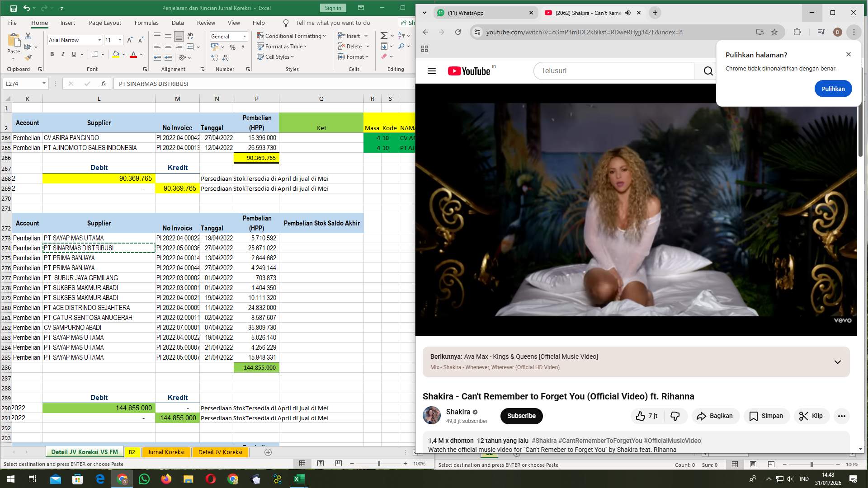Click the Pulihkan restore button
The image size is (868, 488).
833,89
